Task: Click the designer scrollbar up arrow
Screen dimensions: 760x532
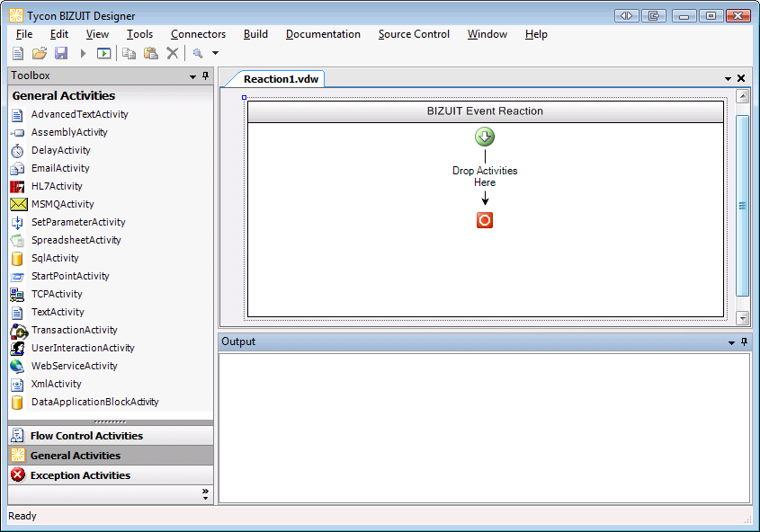Action: point(743,96)
